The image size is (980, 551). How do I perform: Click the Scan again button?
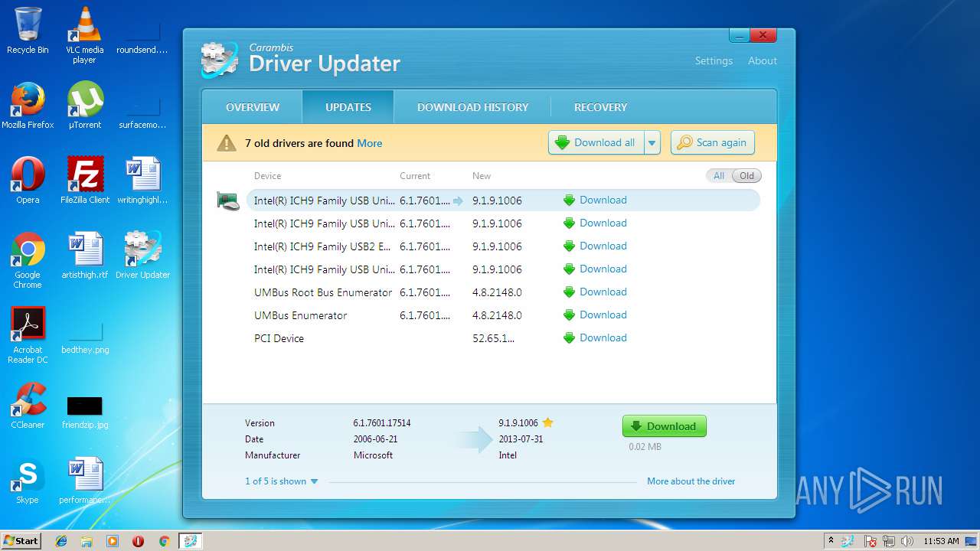tap(713, 143)
